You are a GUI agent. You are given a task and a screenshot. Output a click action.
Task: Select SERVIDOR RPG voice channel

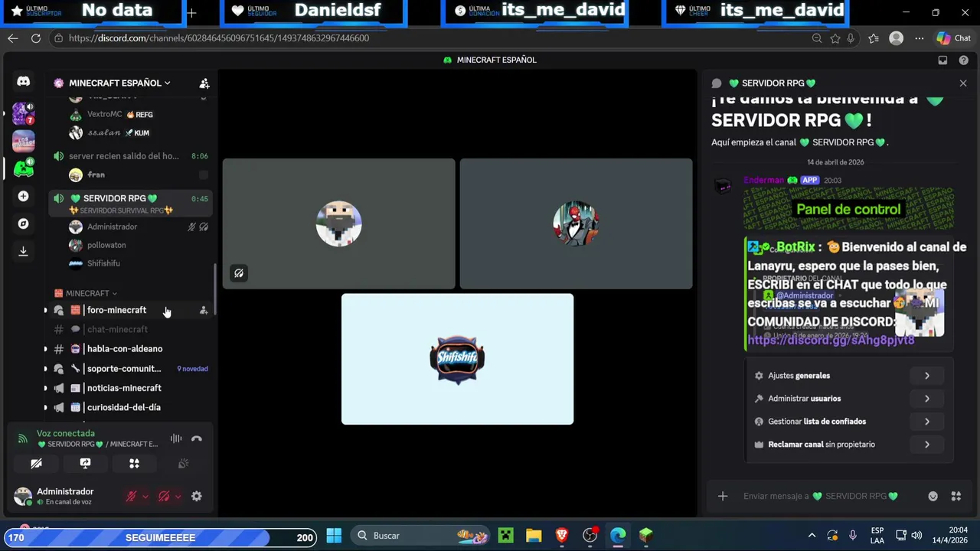[130, 204]
